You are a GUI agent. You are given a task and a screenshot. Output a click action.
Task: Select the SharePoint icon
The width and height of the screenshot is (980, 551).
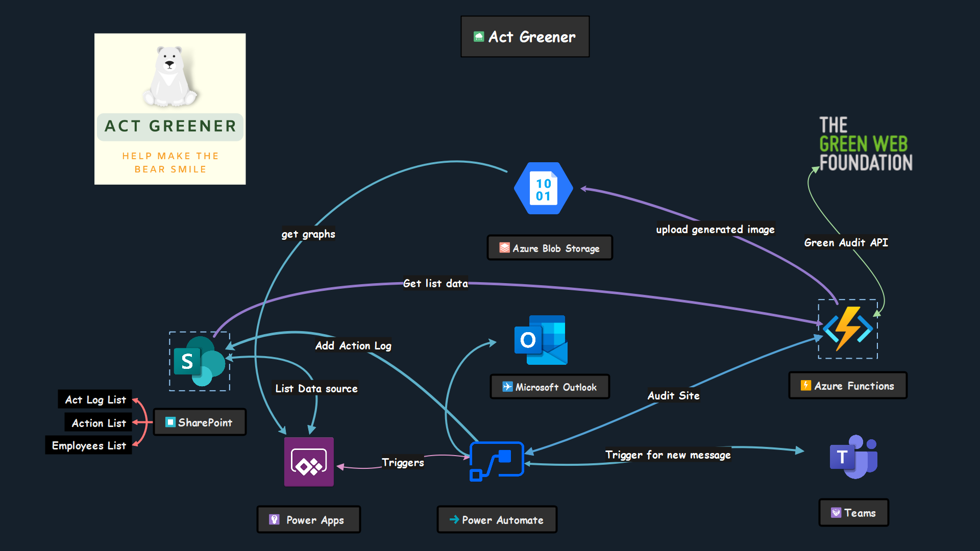coord(199,361)
